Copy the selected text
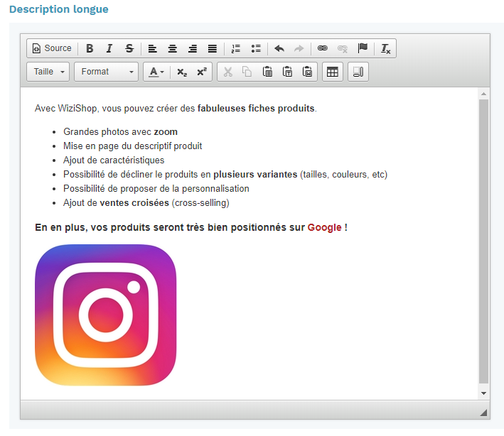Image resolution: width=504 pixels, height=436 pixels. pyautogui.click(x=247, y=72)
